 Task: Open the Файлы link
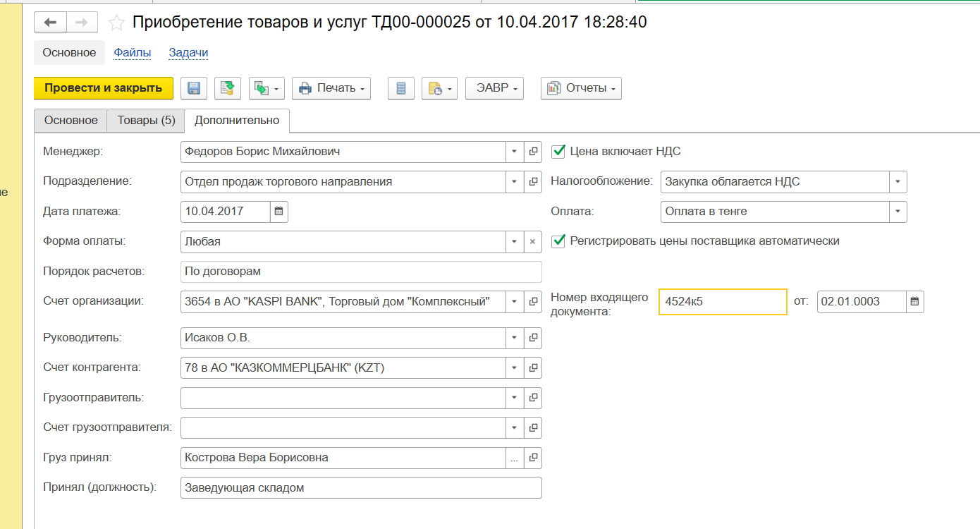click(x=133, y=53)
